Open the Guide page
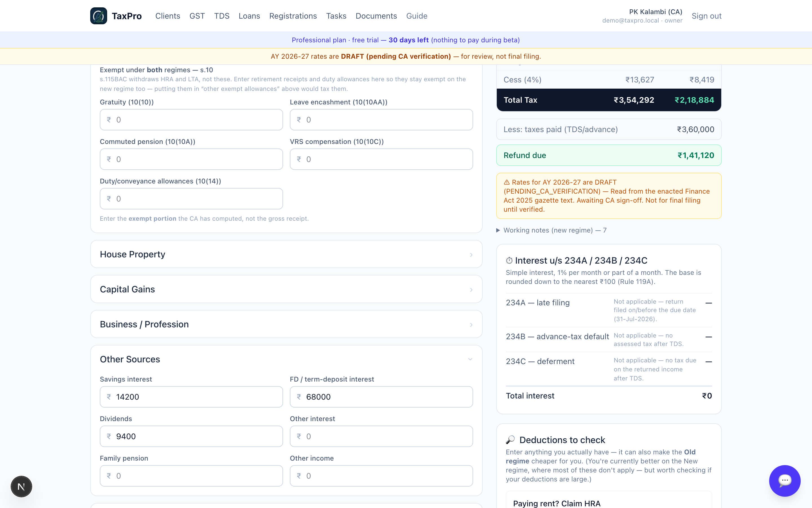The width and height of the screenshot is (812, 508). tap(417, 16)
